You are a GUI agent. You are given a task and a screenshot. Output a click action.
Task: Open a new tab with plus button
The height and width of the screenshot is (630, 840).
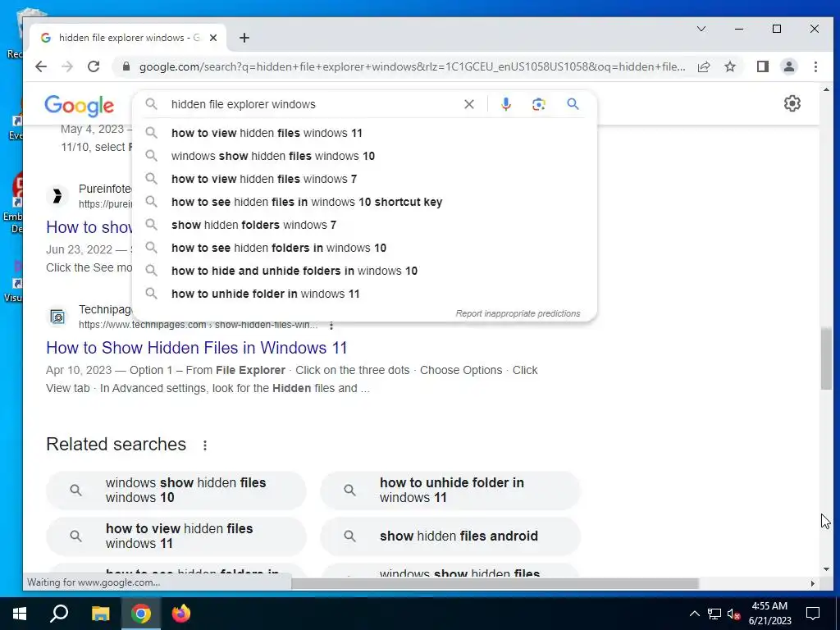coord(244,38)
